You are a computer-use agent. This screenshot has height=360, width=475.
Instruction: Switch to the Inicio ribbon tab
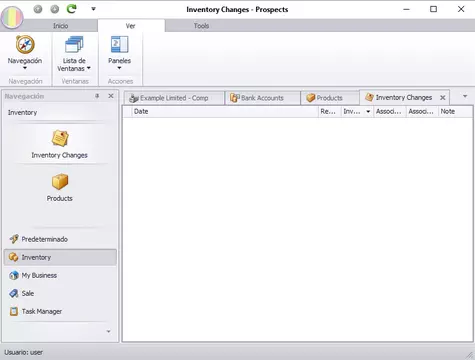pyautogui.click(x=61, y=26)
